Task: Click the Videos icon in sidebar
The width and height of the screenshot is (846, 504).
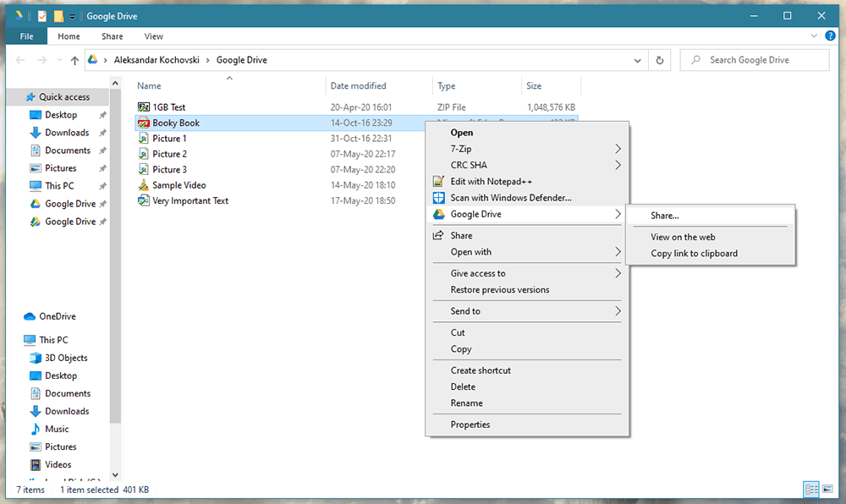Action: coord(36,464)
